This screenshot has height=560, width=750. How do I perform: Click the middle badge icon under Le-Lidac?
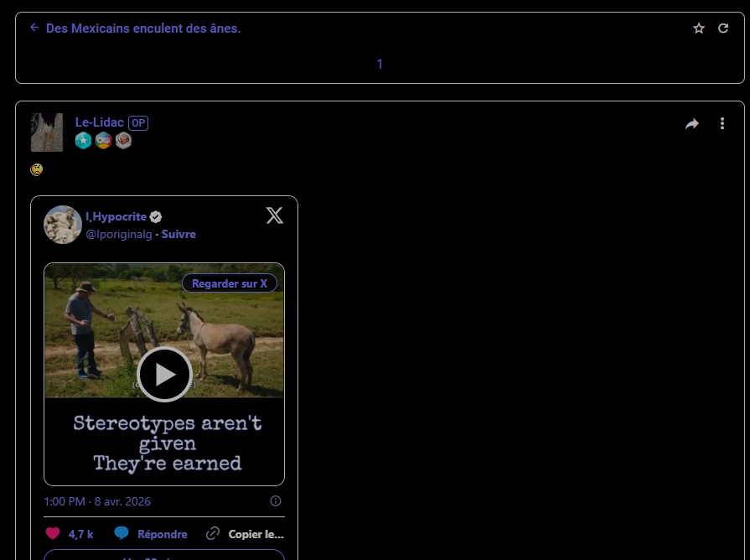click(x=103, y=141)
